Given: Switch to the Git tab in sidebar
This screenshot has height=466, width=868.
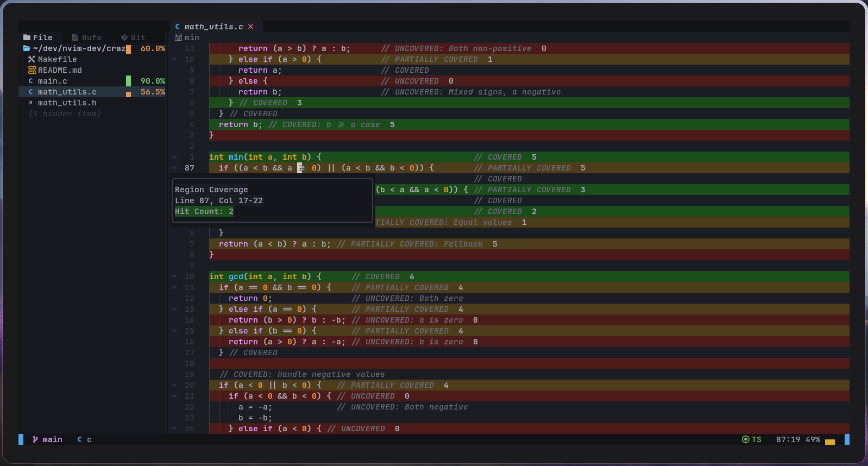Looking at the screenshot, I should click(133, 37).
